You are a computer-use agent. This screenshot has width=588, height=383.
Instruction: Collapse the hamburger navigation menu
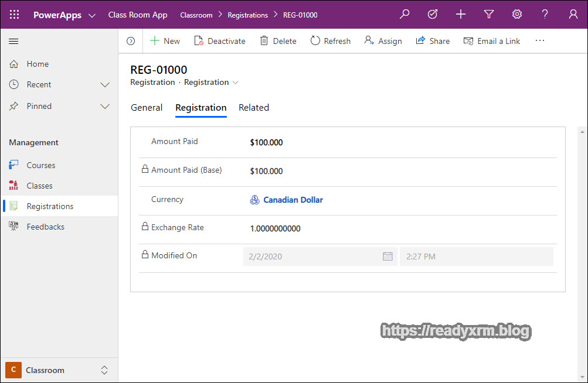tap(13, 41)
